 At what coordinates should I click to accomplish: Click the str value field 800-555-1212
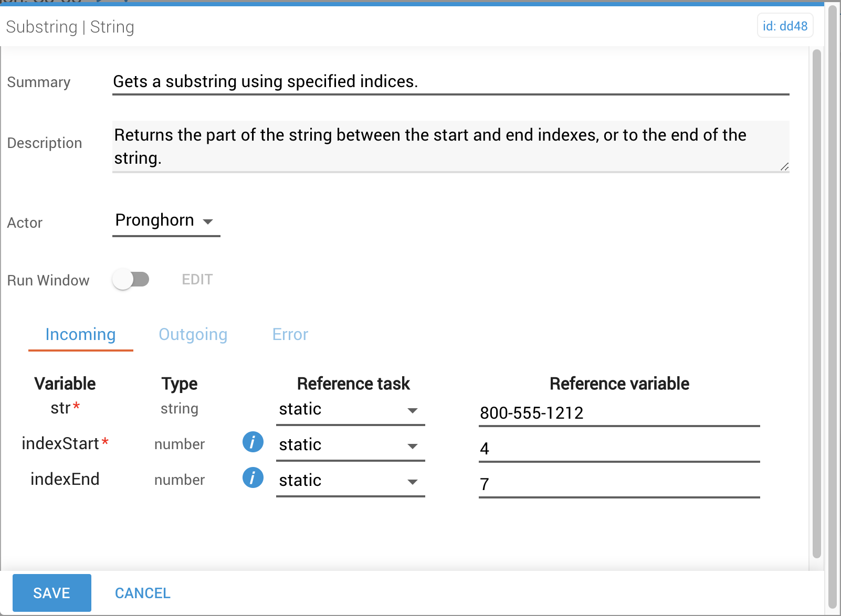tap(619, 413)
